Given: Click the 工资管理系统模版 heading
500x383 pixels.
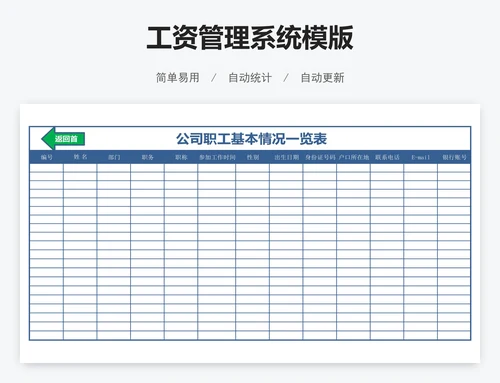Looking at the screenshot, I should point(250,38).
